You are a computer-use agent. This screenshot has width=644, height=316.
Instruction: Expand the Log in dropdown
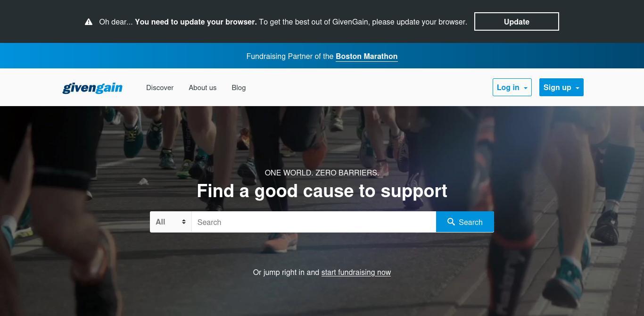(x=512, y=87)
